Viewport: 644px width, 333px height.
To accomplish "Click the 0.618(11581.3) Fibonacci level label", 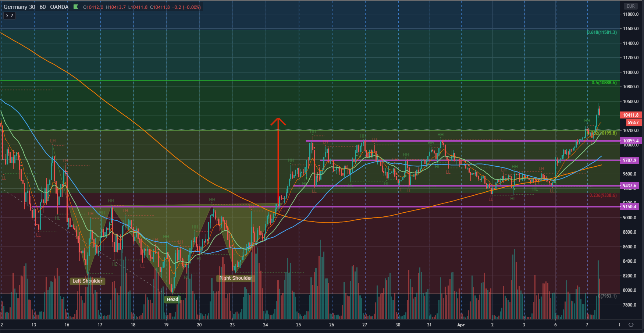I will coord(602,32).
